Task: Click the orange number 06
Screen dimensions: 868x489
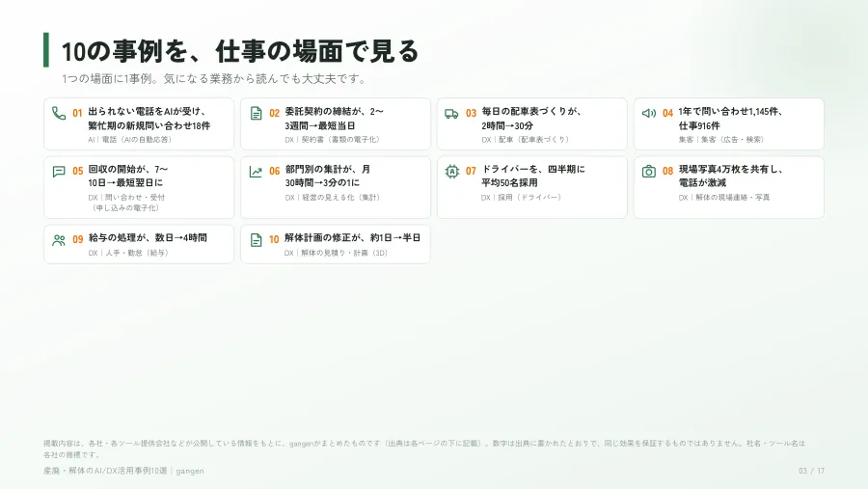Action: point(275,171)
